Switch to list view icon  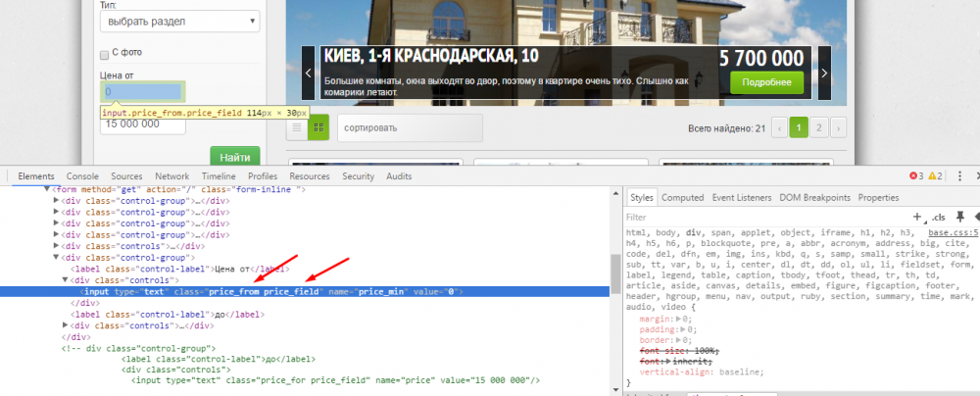pyautogui.click(x=297, y=127)
